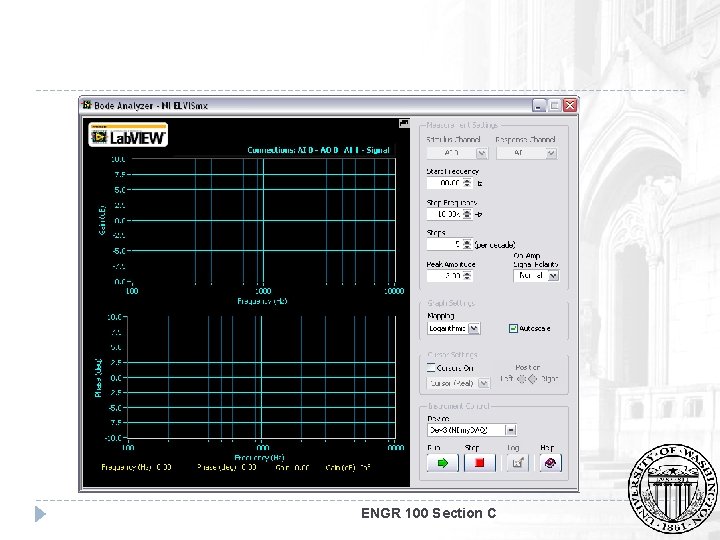Click the LabVIEW logo

tap(128, 135)
